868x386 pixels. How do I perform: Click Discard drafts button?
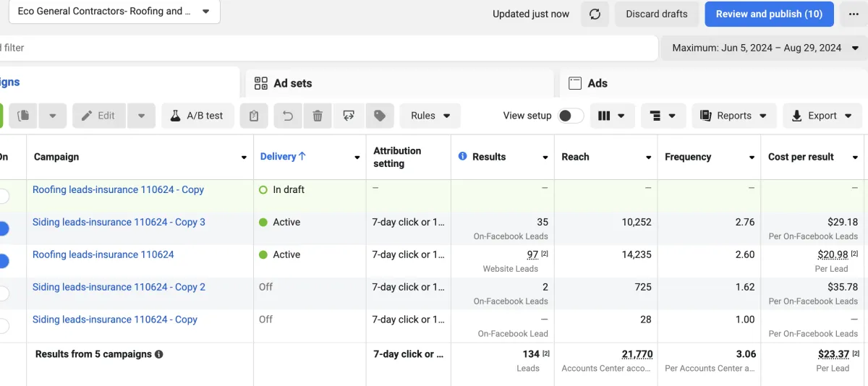click(x=657, y=14)
